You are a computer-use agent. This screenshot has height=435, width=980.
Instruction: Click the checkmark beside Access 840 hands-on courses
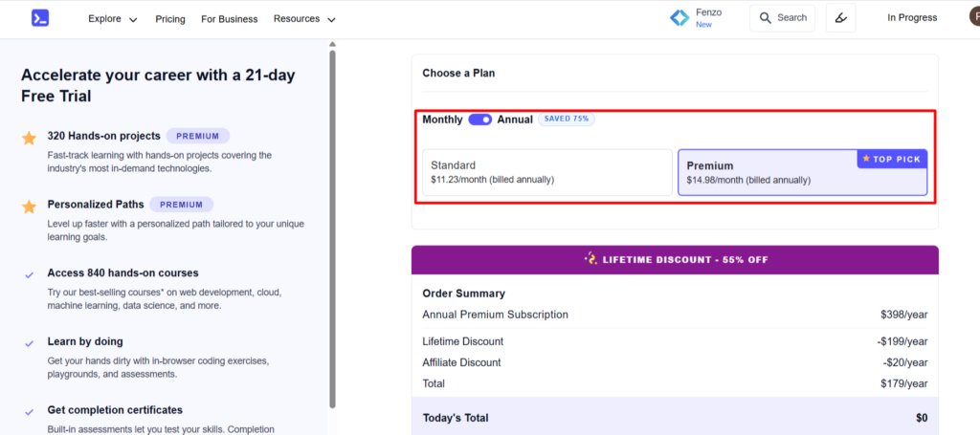coord(30,274)
